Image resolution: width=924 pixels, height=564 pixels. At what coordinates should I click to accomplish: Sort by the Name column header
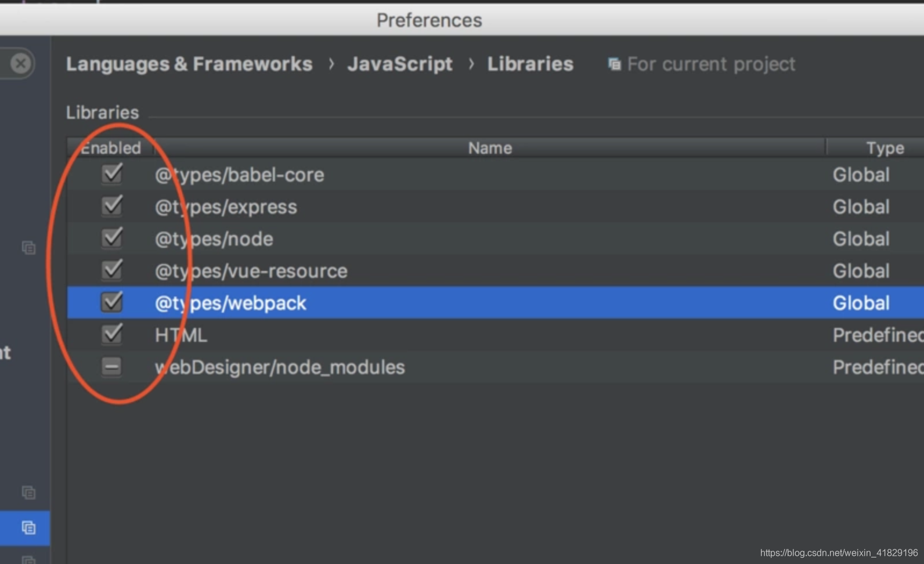[x=490, y=148]
